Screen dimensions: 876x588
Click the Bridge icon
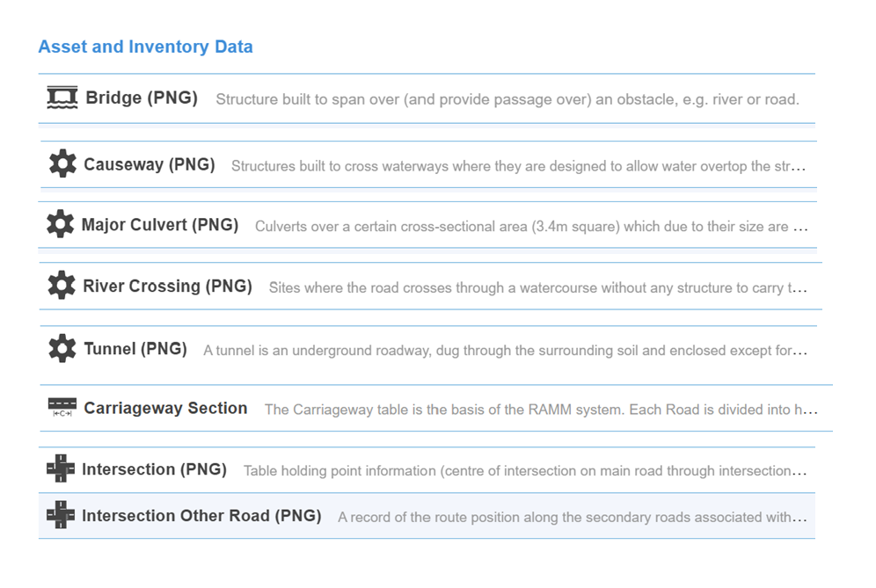62,98
